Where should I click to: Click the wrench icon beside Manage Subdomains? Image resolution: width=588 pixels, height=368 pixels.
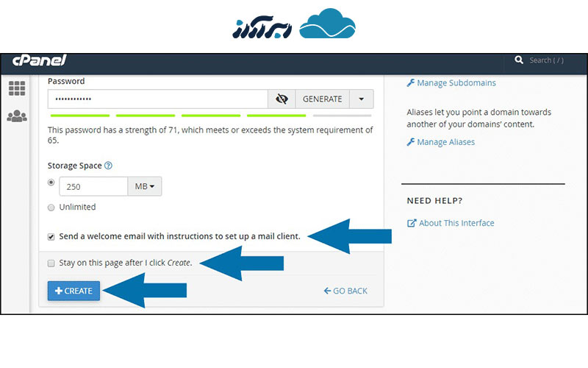pyautogui.click(x=411, y=83)
